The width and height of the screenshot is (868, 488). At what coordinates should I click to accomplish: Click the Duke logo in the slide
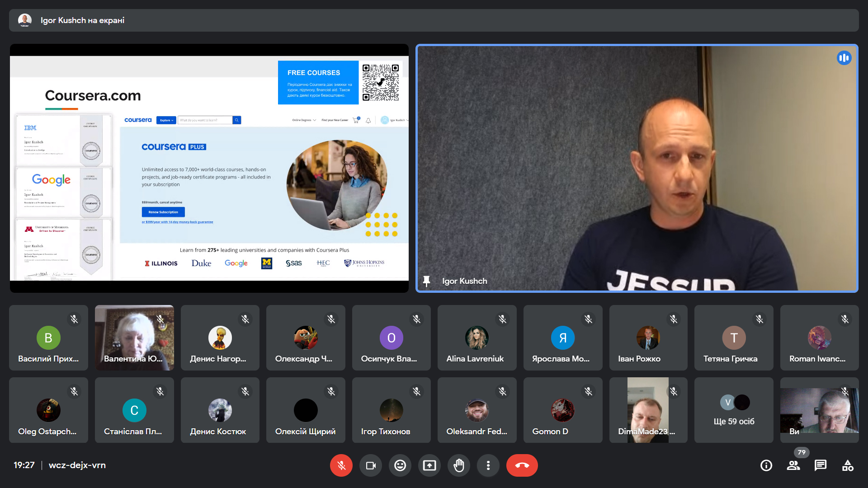pos(201,263)
